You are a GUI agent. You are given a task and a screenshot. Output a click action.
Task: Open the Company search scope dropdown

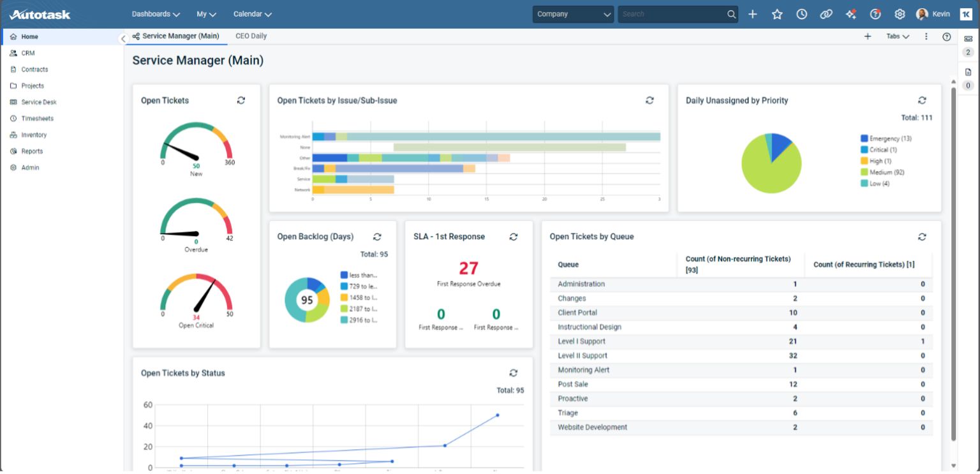coord(572,13)
